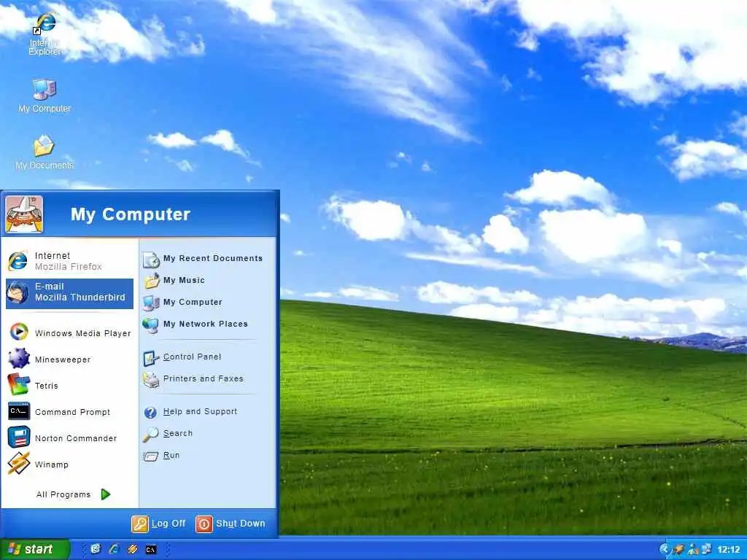The width and height of the screenshot is (747, 560).
Task: Open Search from the Start menu
Action: point(169,434)
